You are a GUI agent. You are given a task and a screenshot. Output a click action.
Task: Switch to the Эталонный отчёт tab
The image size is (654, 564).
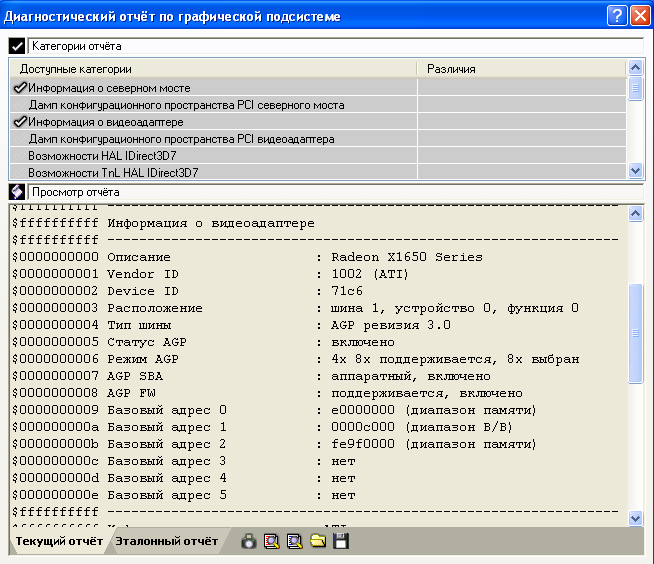click(166, 541)
